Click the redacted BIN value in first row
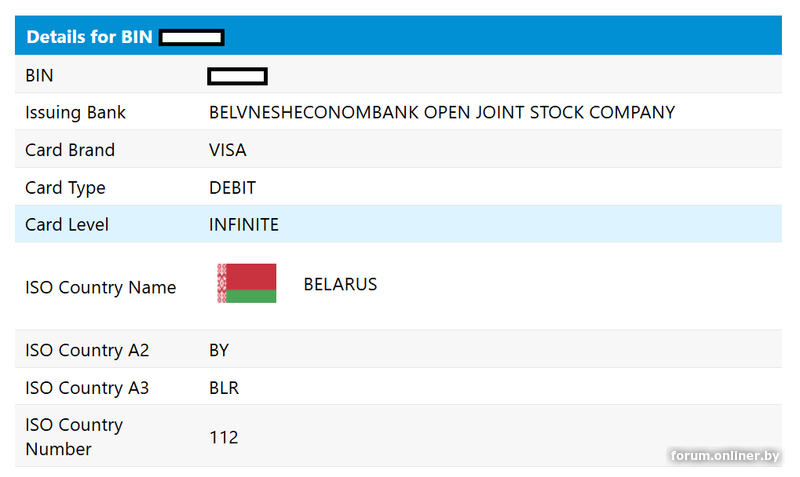The height and width of the screenshot is (477, 800). coord(237,75)
